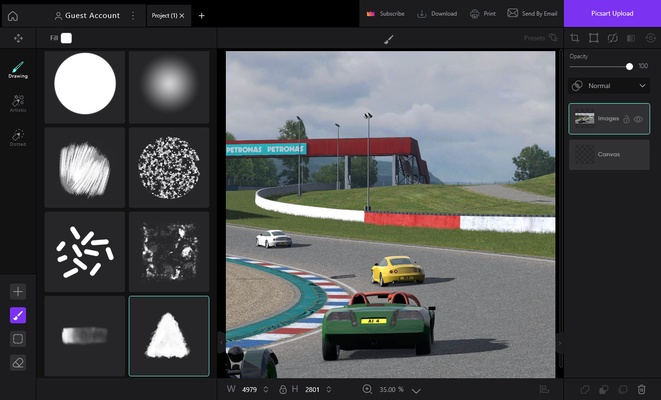Open a new project tab
Viewport: 661px width, 400px height.
[201, 15]
